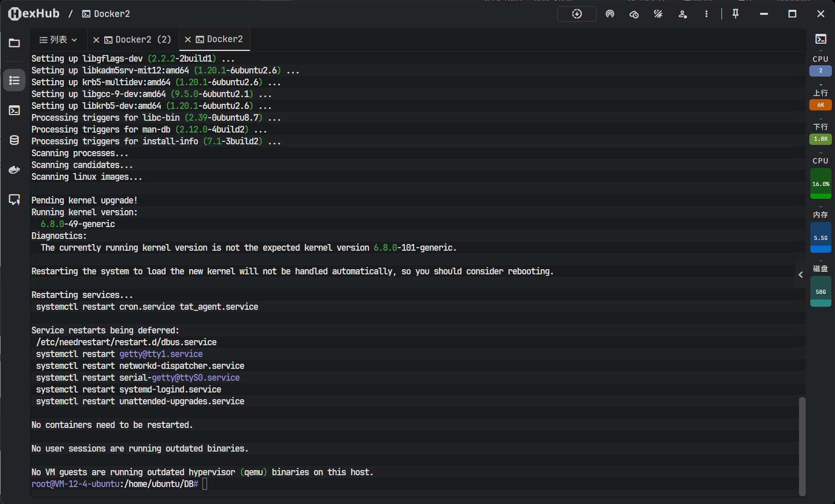Click the /etc/needrestart/restart.d/dbus.service path

pos(126,342)
